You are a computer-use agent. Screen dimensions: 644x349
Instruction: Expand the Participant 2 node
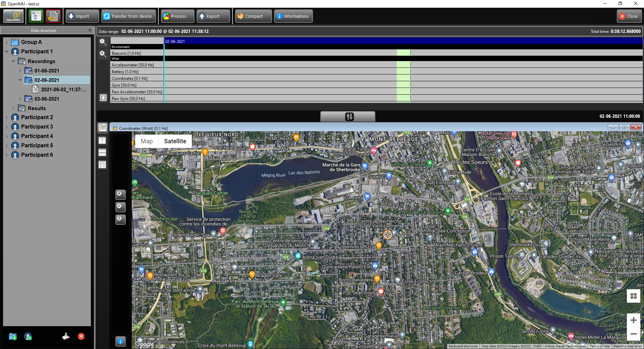point(6,117)
